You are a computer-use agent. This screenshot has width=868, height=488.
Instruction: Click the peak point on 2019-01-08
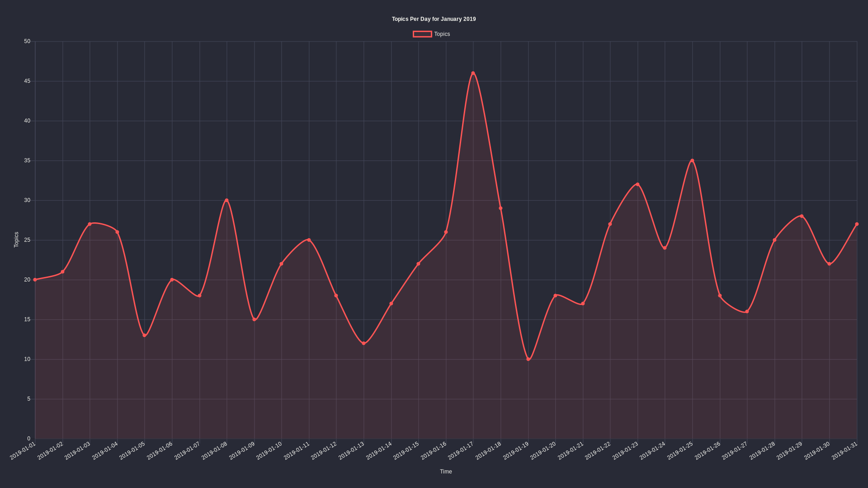click(227, 200)
